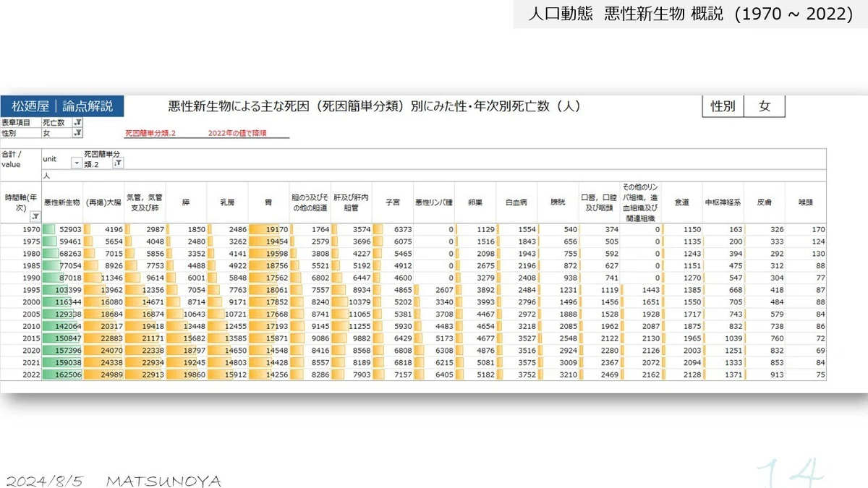Click the 合計 / value pivot corner cell
The height and width of the screenshot is (488, 868).
[21, 159]
